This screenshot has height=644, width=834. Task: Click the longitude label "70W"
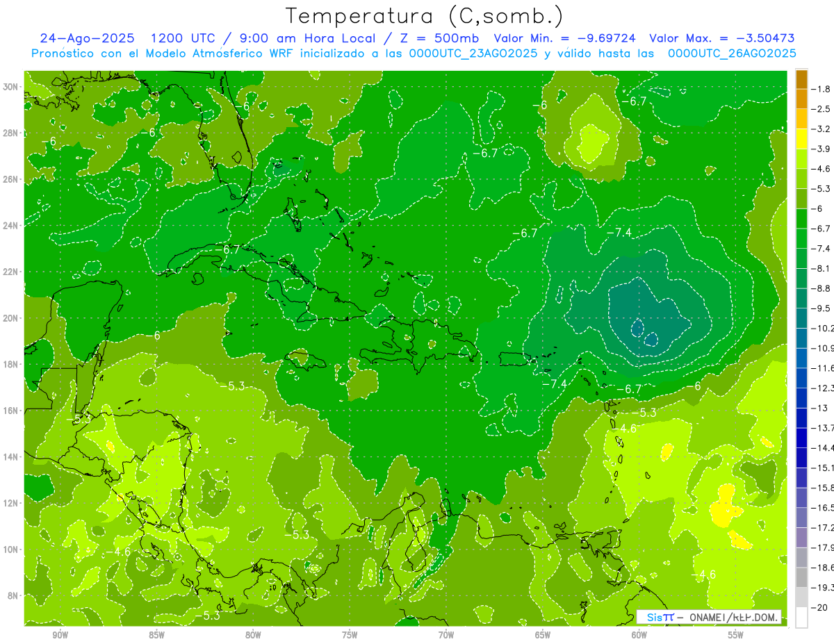point(446,635)
